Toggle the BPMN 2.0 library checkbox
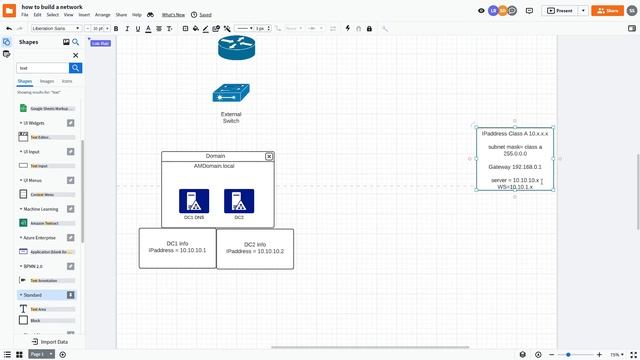 point(71,266)
